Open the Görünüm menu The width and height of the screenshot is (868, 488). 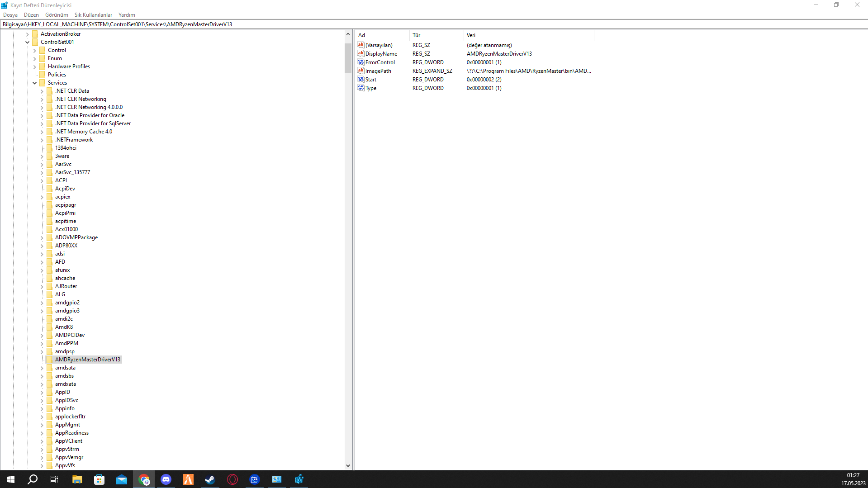57,15
